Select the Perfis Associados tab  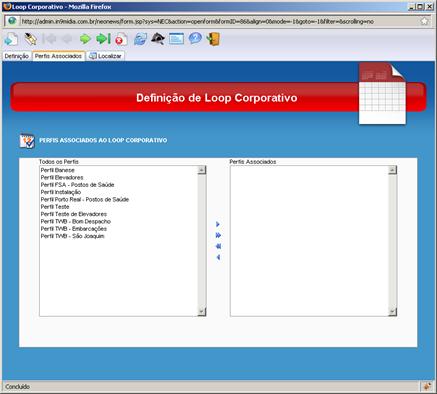point(58,56)
